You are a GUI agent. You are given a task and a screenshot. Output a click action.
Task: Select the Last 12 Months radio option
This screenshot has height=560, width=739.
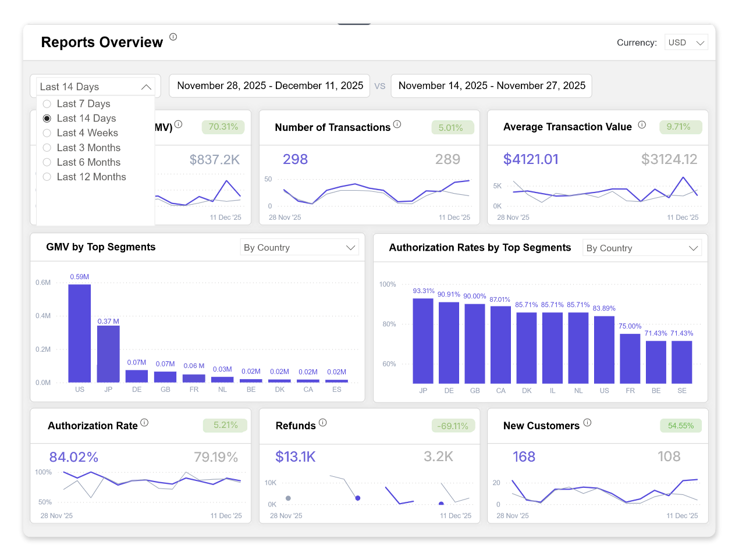tap(47, 177)
